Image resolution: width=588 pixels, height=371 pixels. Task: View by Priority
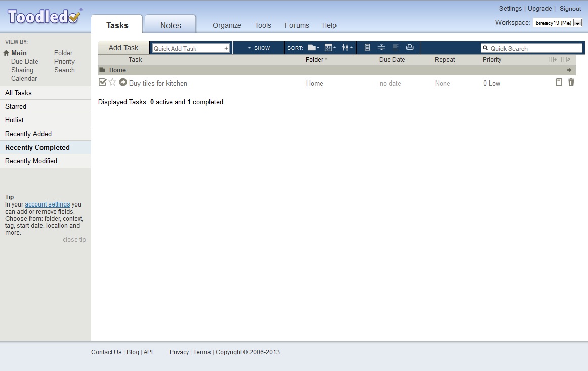click(x=64, y=62)
